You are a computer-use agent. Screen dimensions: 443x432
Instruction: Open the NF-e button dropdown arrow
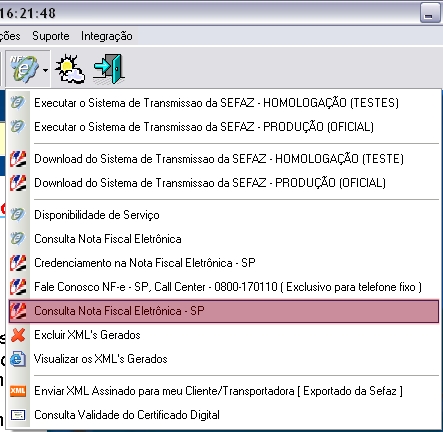point(45,70)
